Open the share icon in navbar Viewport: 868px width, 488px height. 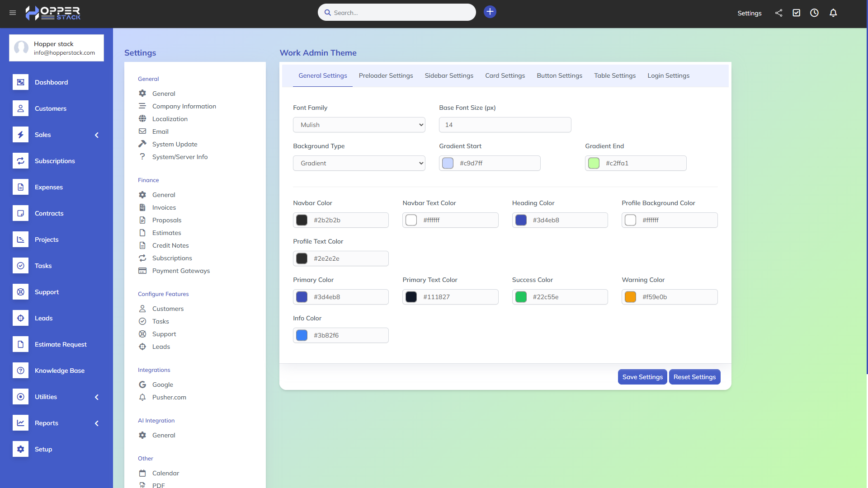tap(778, 13)
